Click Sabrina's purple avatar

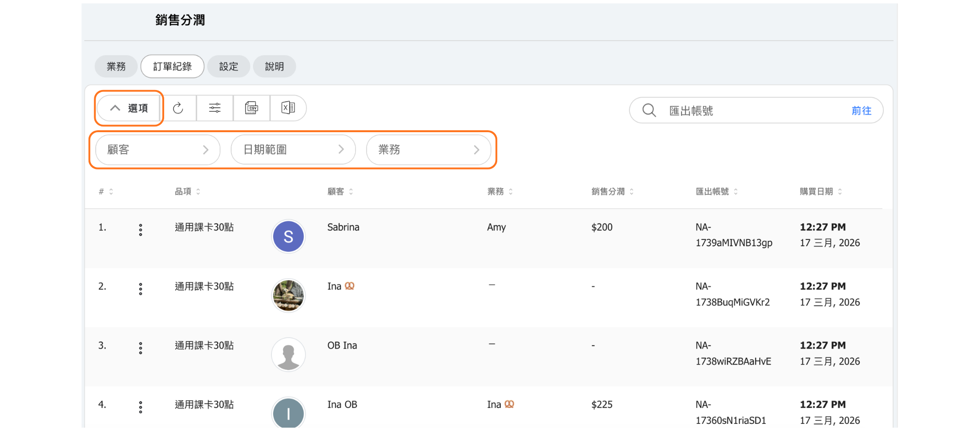click(288, 237)
